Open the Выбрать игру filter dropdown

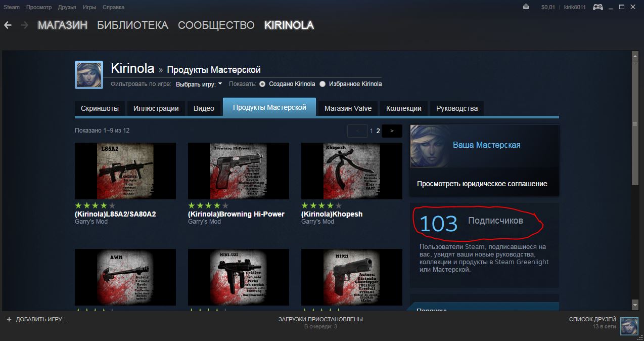tap(199, 84)
